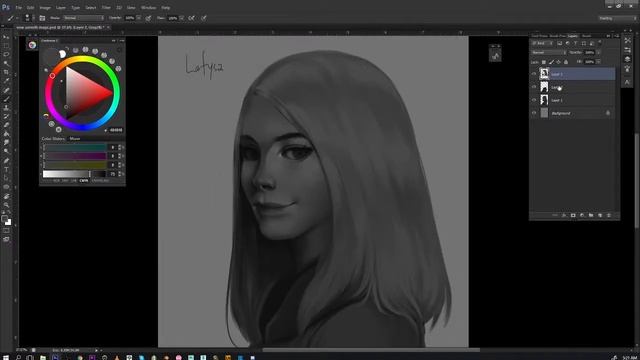The height and width of the screenshot is (360, 640).
Task: Open the layer Fill arrow
Action: coord(598,62)
